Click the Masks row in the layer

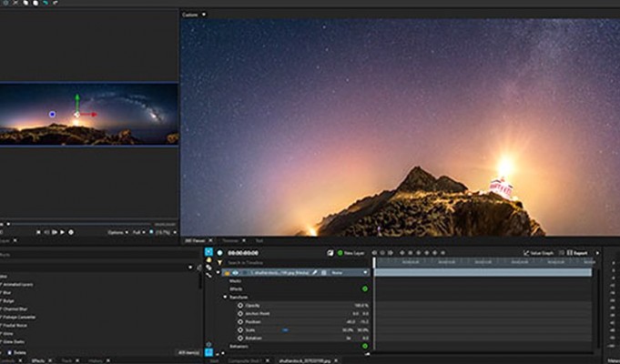tap(236, 280)
